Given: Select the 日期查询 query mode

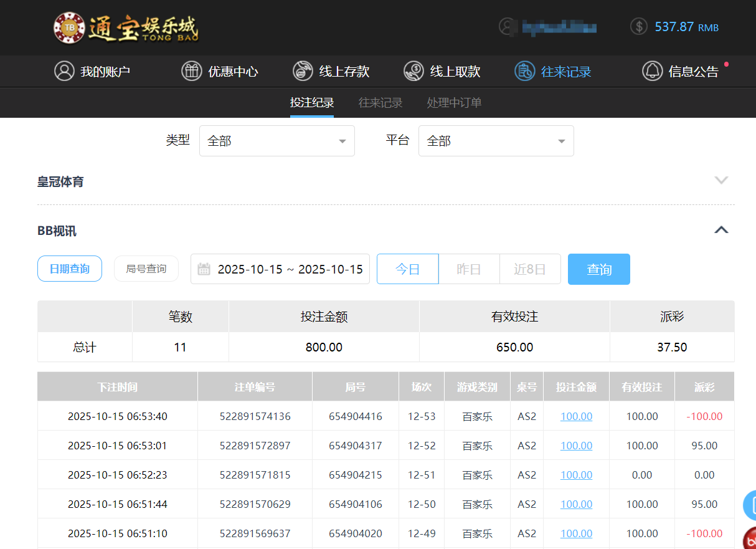Looking at the screenshot, I should coord(69,269).
